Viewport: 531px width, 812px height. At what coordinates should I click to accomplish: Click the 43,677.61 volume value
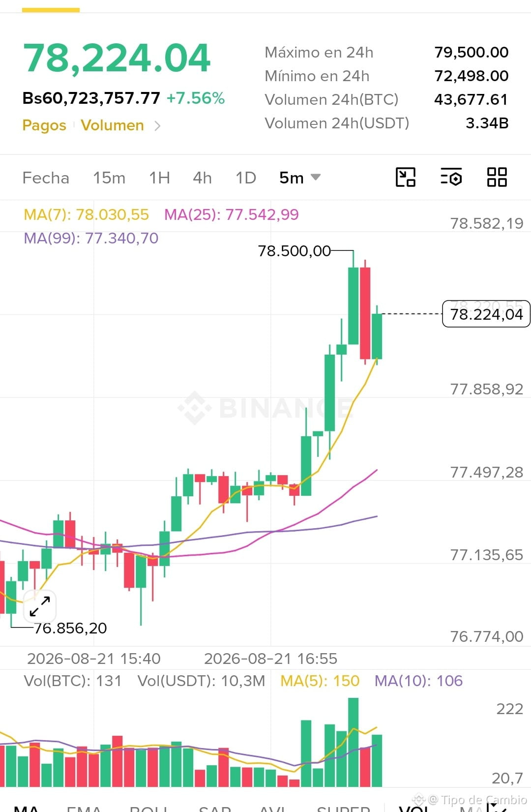(x=471, y=99)
